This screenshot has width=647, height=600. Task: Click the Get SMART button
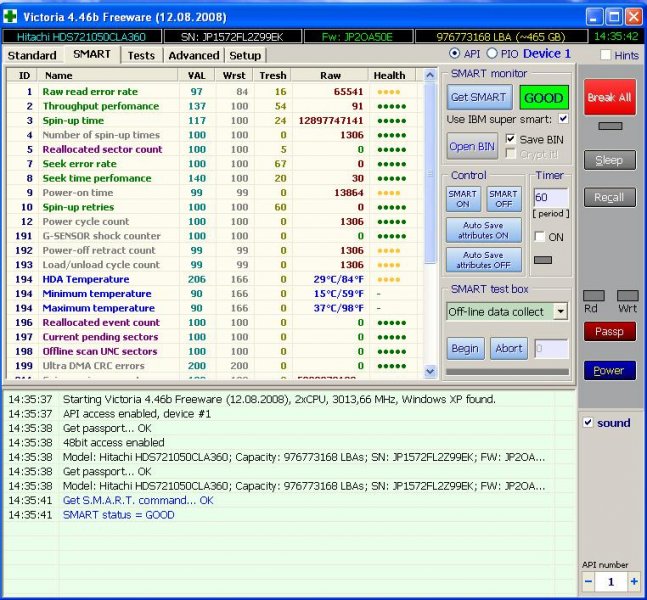click(479, 98)
